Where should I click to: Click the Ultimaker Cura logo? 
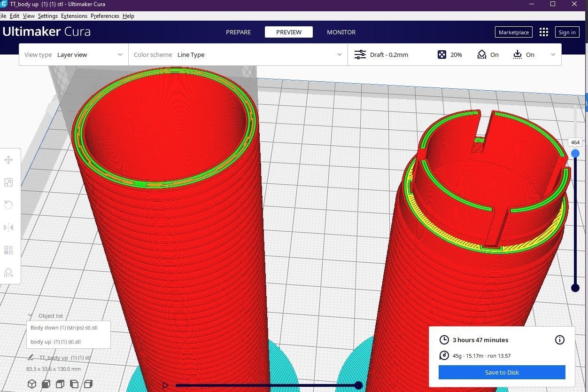(x=46, y=31)
